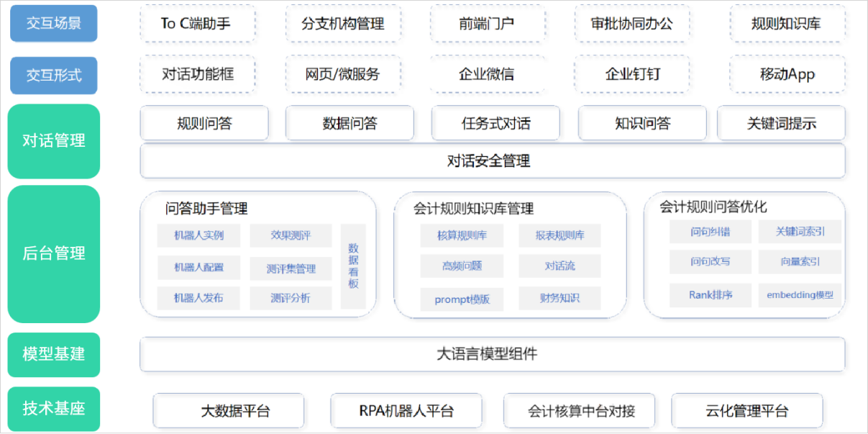The image size is (868, 434).
Task: Select the 对话功能框 box
Action: 197,74
